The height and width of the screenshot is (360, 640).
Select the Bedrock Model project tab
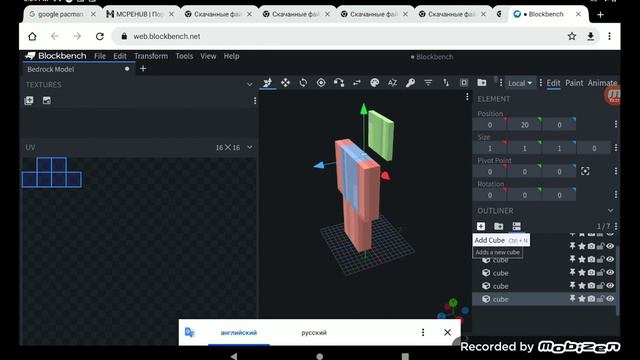(x=78, y=69)
